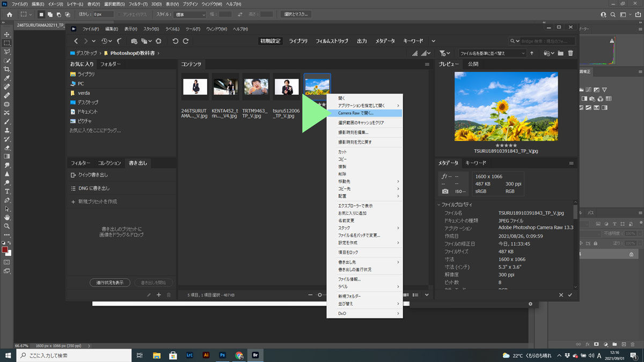Switch to 公開 tab beside preview
The width and height of the screenshot is (644, 362).
pos(473,64)
